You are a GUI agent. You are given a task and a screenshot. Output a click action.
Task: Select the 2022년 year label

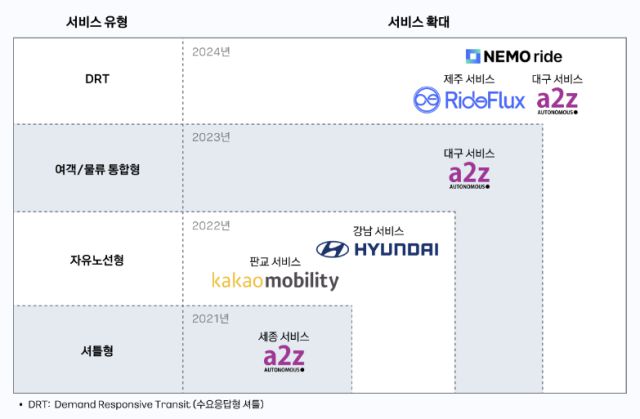click(210, 224)
